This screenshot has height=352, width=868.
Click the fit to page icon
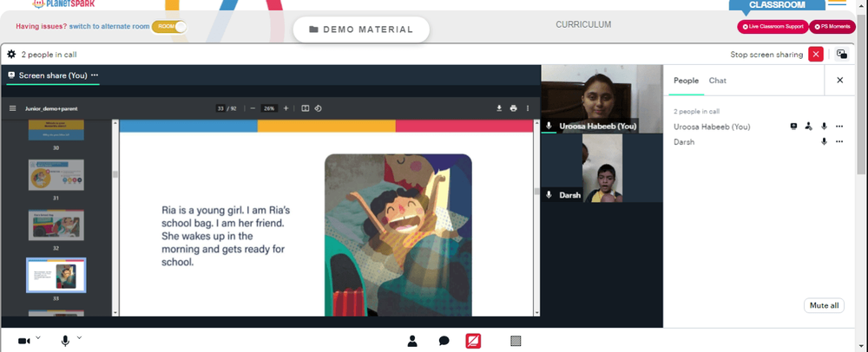pyautogui.click(x=305, y=108)
